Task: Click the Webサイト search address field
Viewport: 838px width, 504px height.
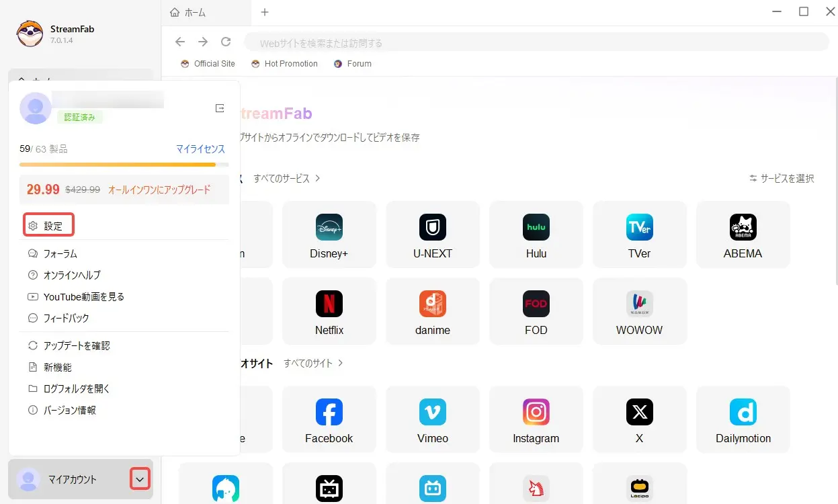Action: (536, 42)
